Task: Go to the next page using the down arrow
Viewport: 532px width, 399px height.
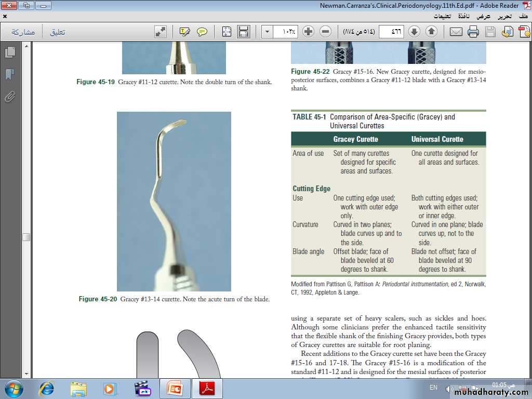Action: click(x=414, y=32)
